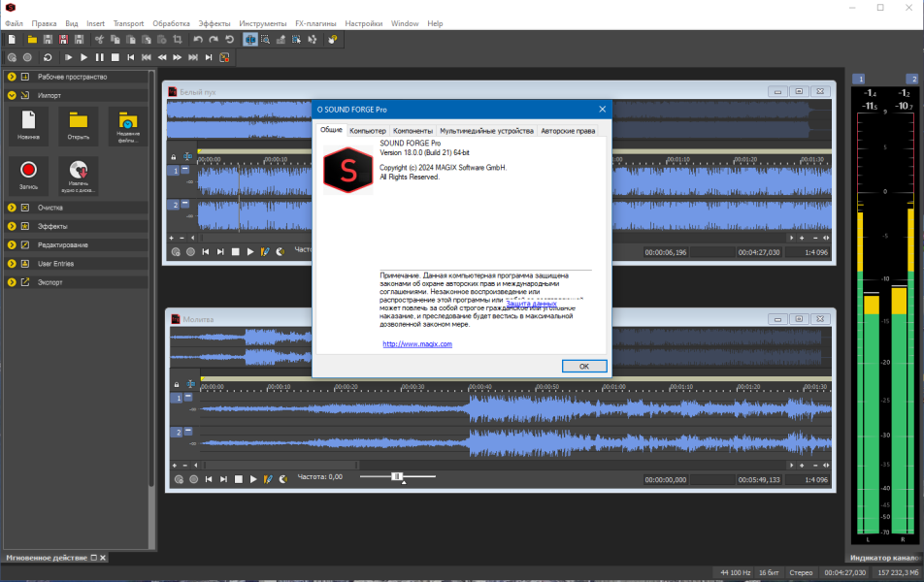Click the 1:4 096 zoom ratio in Молитва
924x582 pixels.
(816, 479)
